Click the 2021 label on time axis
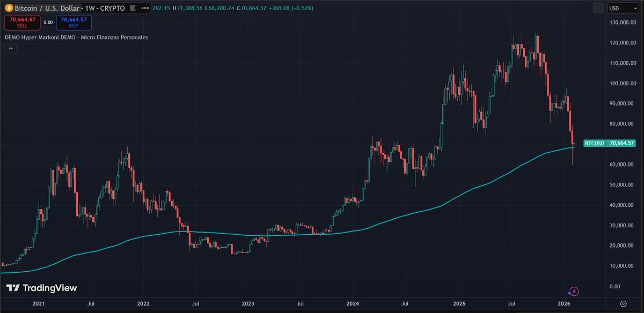The image size is (644, 313). [40, 303]
